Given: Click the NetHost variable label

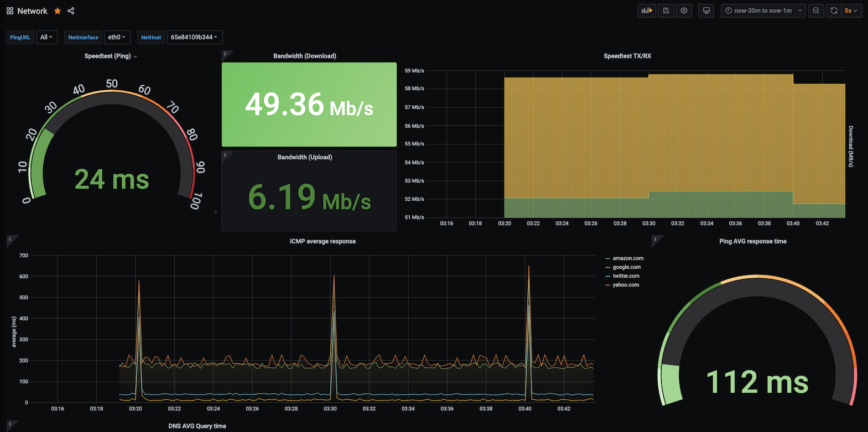Looking at the screenshot, I should (x=151, y=37).
